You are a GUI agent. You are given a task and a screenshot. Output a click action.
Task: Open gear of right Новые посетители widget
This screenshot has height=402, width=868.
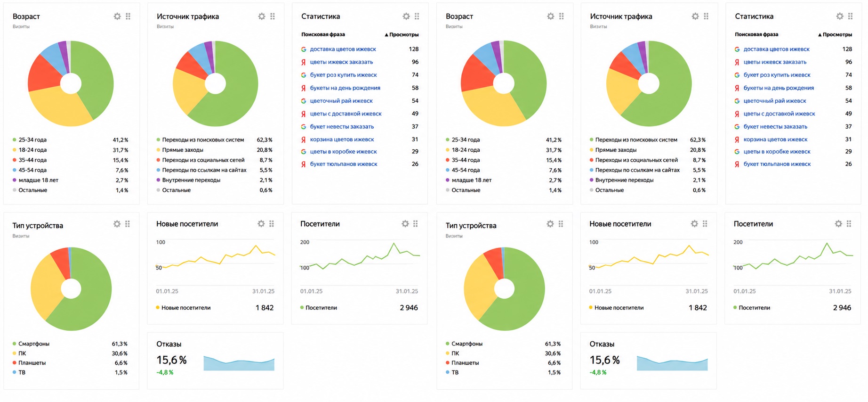click(x=694, y=224)
